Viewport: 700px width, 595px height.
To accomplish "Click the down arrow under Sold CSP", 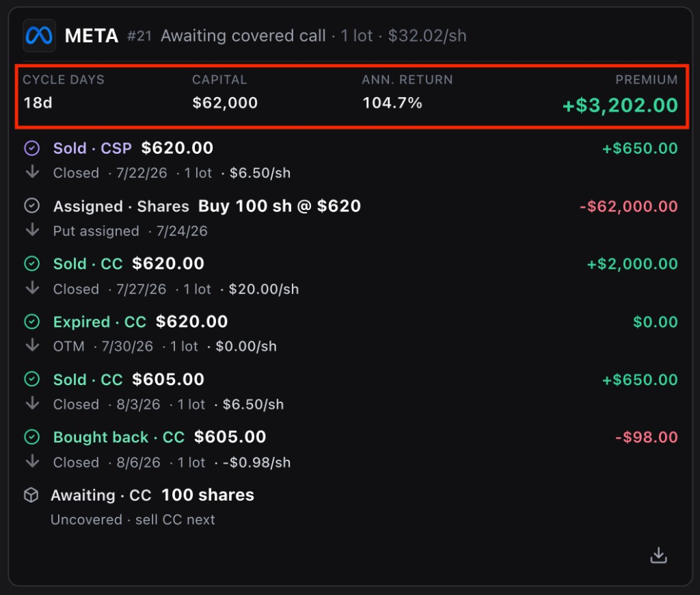I will click(x=32, y=172).
